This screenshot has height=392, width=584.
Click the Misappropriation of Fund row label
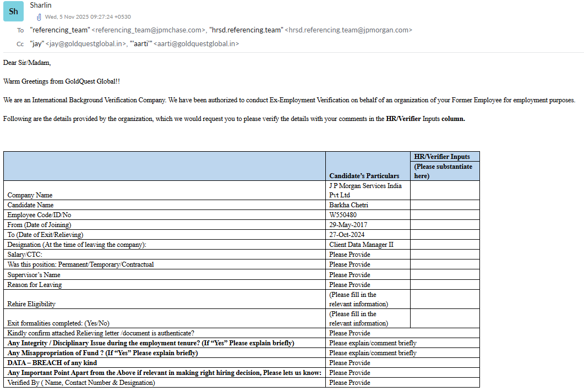coord(102,352)
